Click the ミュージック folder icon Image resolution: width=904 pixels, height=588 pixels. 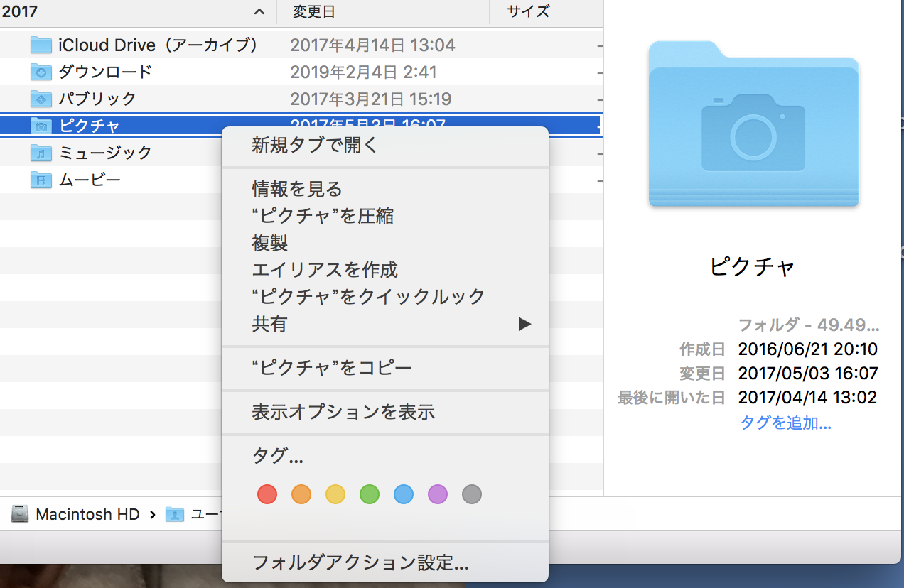pos(41,153)
